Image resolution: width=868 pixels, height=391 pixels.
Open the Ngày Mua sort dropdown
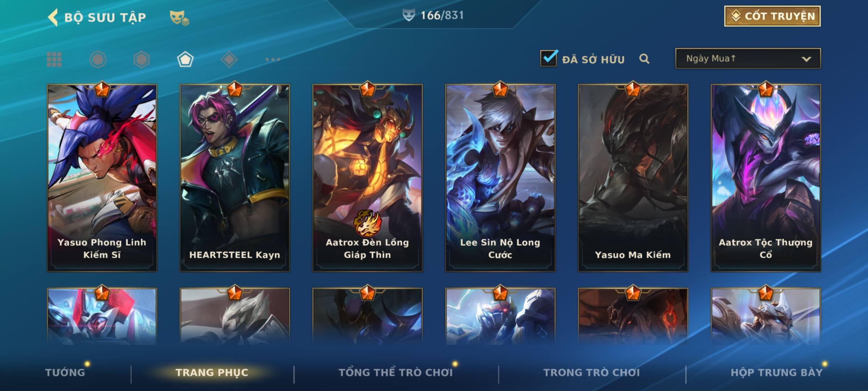[x=748, y=58]
